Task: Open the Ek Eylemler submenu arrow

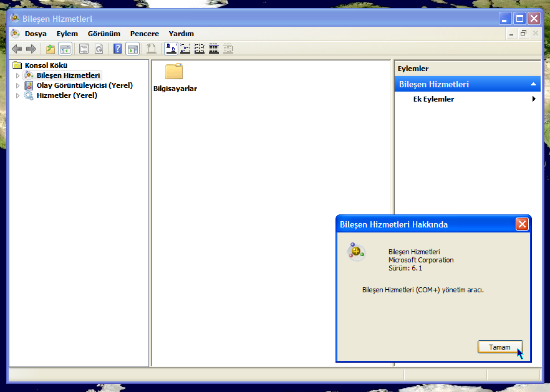Action: pyautogui.click(x=534, y=99)
